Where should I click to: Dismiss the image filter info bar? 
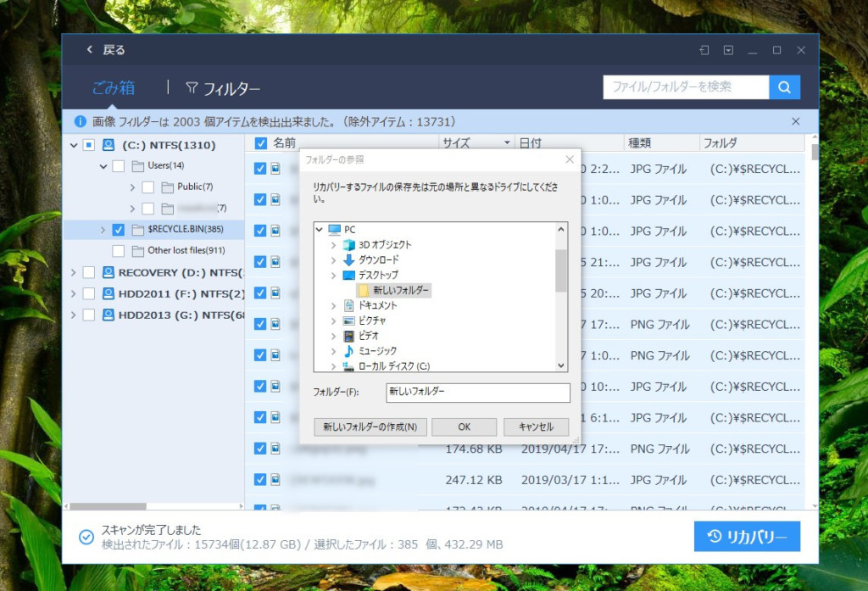tap(795, 121)
